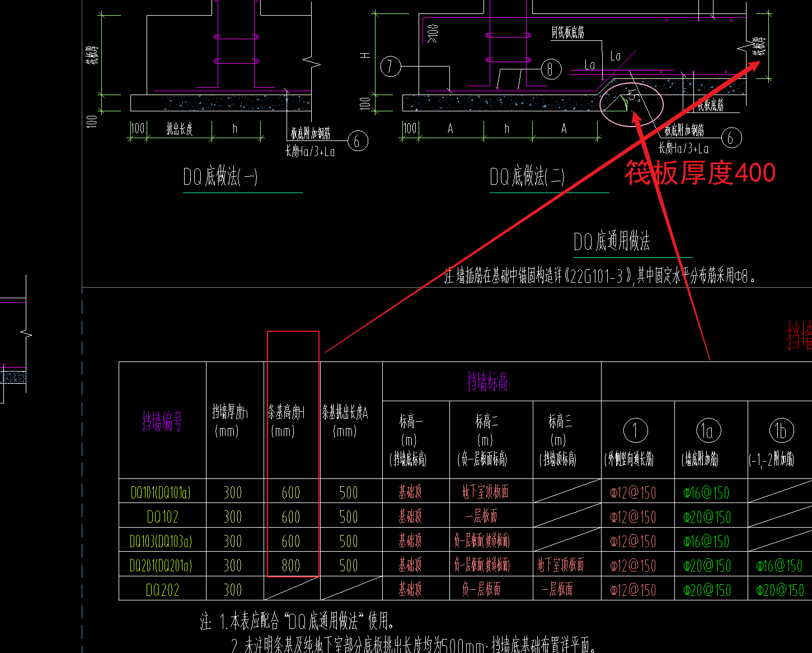Viewport: 812px width, 653px height.
Task: Click the 500 overhang cell for DQ103
Action: point(349,541)
